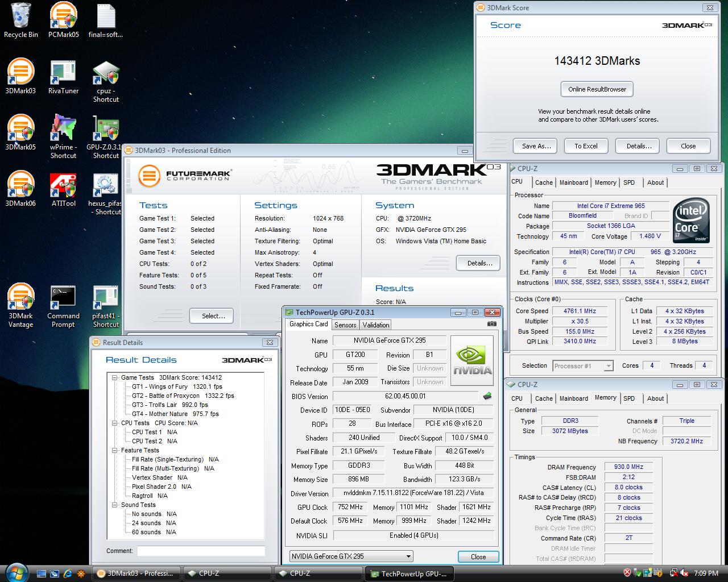Select the Pixel Shader 2.0 result row

click(162, 487)
